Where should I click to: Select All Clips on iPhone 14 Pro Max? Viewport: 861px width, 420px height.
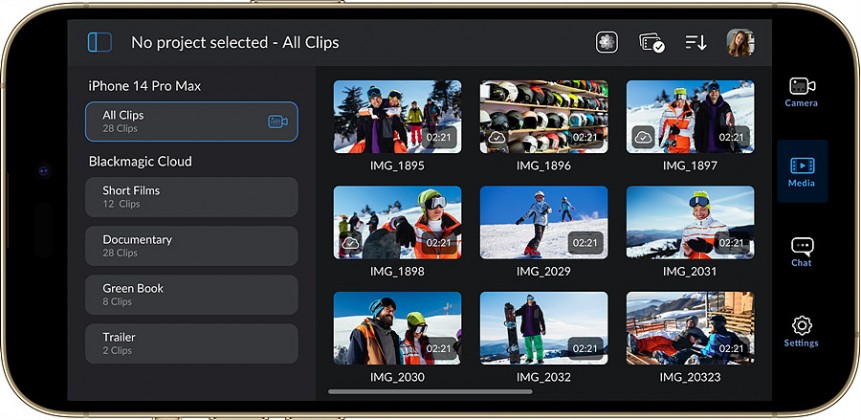click(x=192, y=121)
